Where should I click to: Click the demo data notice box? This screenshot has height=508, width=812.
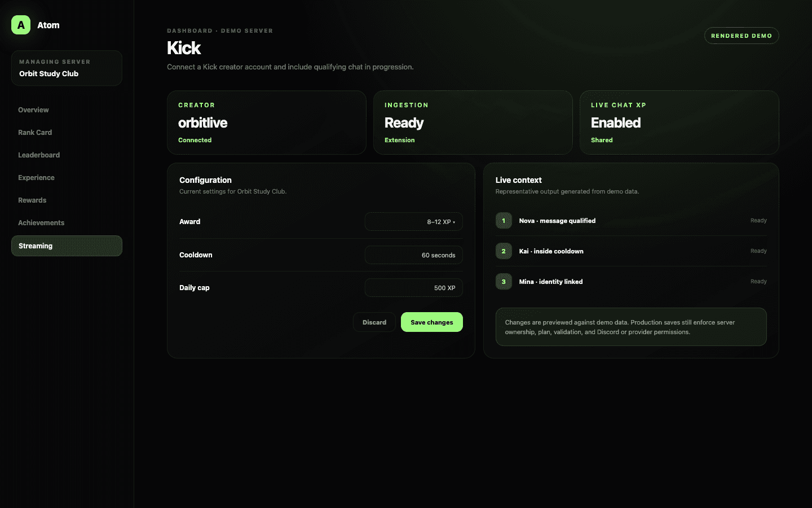tap(631, 327)
